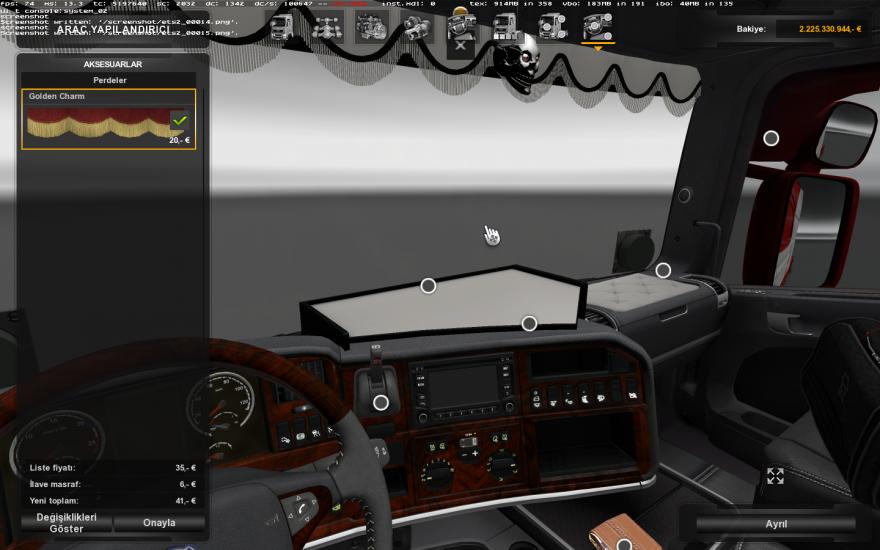Select the exterior accessories truck icon
Image resolution: width=880 pixels, height=550 pixels.
[x=552, y=27]
